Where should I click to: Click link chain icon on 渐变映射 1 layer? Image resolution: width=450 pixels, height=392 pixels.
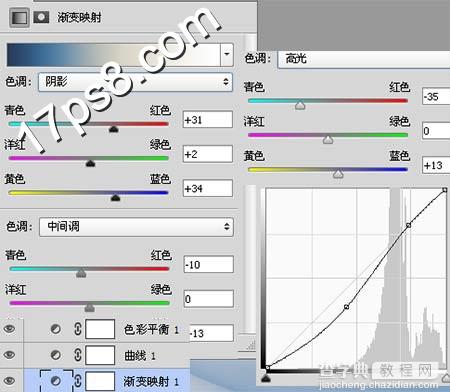click(77, 380)
